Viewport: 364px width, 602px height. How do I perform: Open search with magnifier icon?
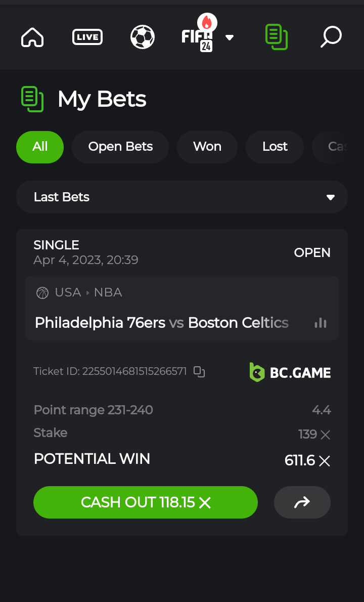point(331,37)
